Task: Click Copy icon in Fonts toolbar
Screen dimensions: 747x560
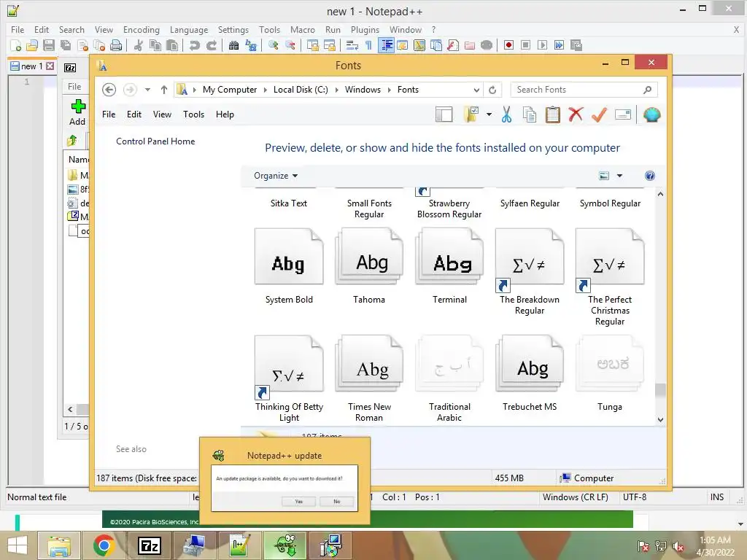Action: coord(530,114)
